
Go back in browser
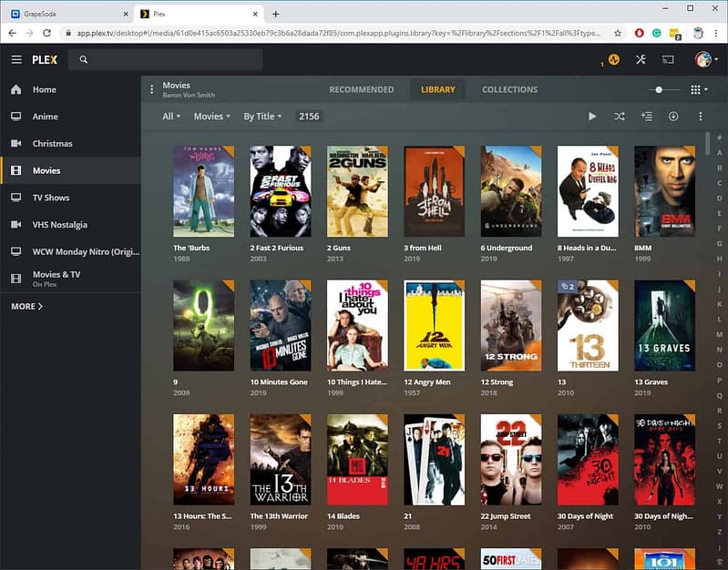click(x=13, y=33)
